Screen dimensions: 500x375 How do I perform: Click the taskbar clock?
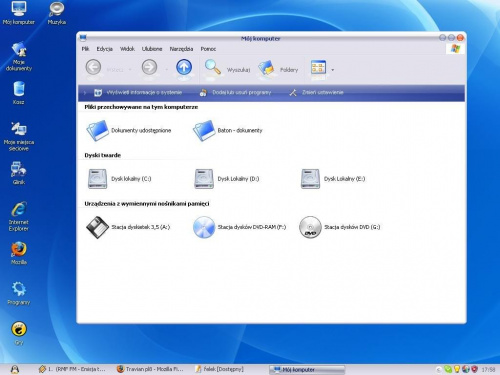click(x=488, y=370)
